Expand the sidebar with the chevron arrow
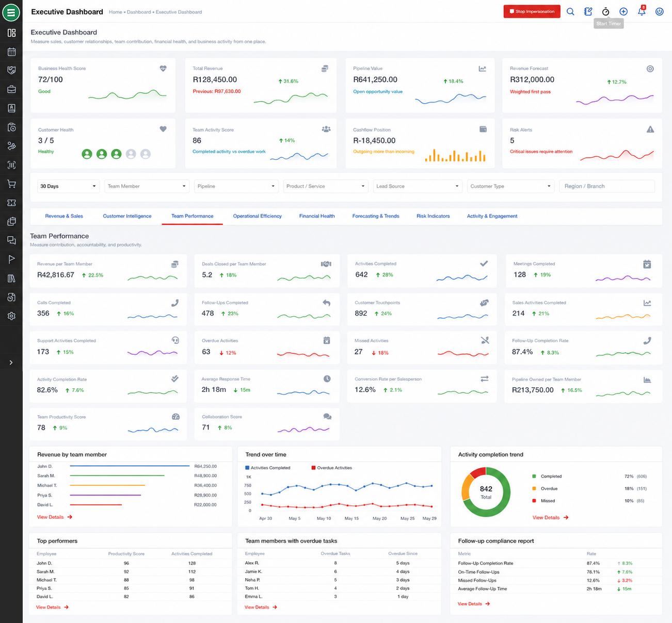 (11, 363)
